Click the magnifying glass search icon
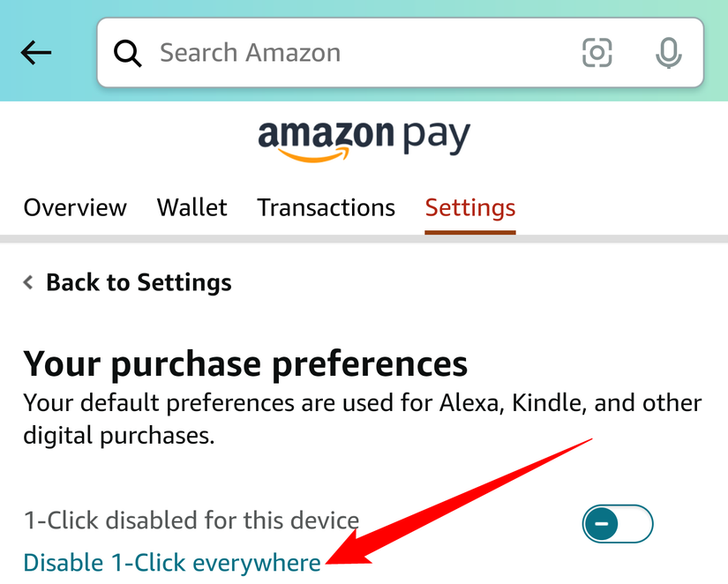The image size is (728, 584). (128, 53)
